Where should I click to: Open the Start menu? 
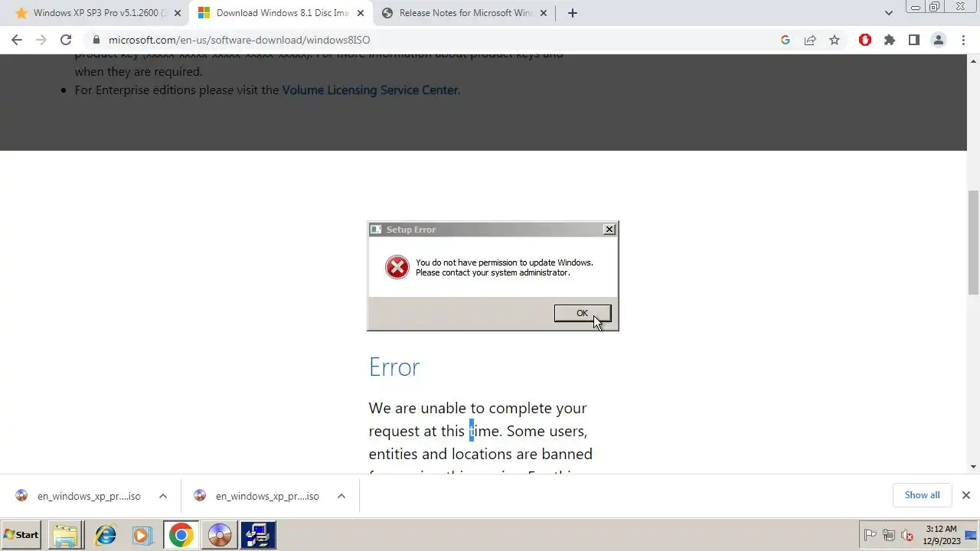point(21,535)
